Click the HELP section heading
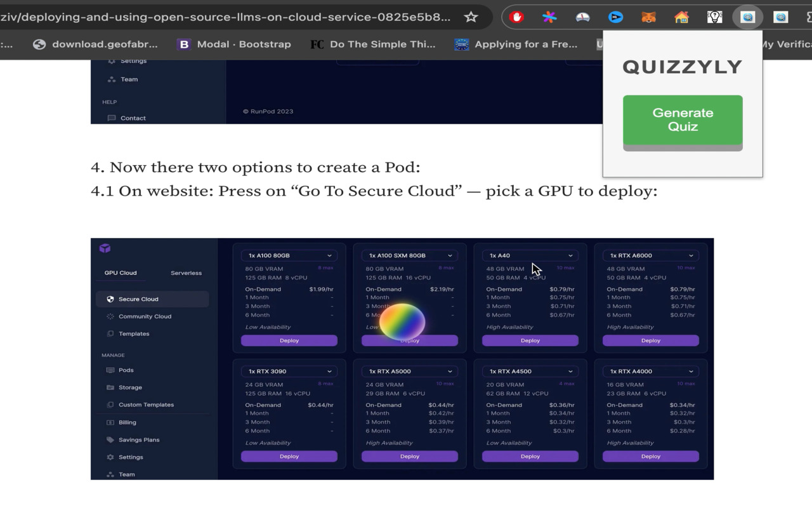This screenshot has height=508, width=812. pos(110,102)
